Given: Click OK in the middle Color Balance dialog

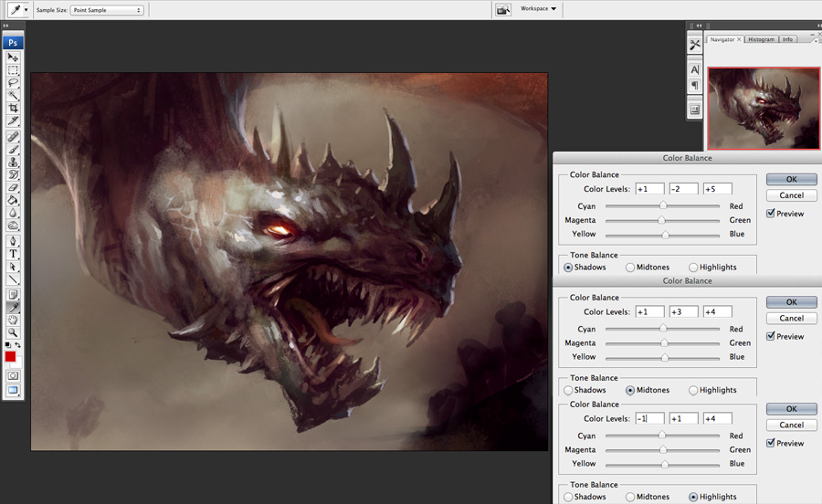Looking at the screenshot, I should coord(791,302).
